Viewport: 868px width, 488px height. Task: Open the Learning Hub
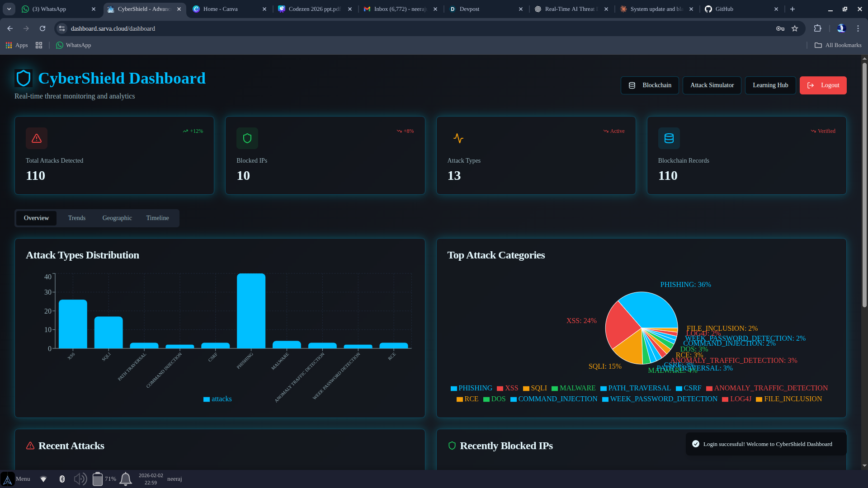pos(770,85)
